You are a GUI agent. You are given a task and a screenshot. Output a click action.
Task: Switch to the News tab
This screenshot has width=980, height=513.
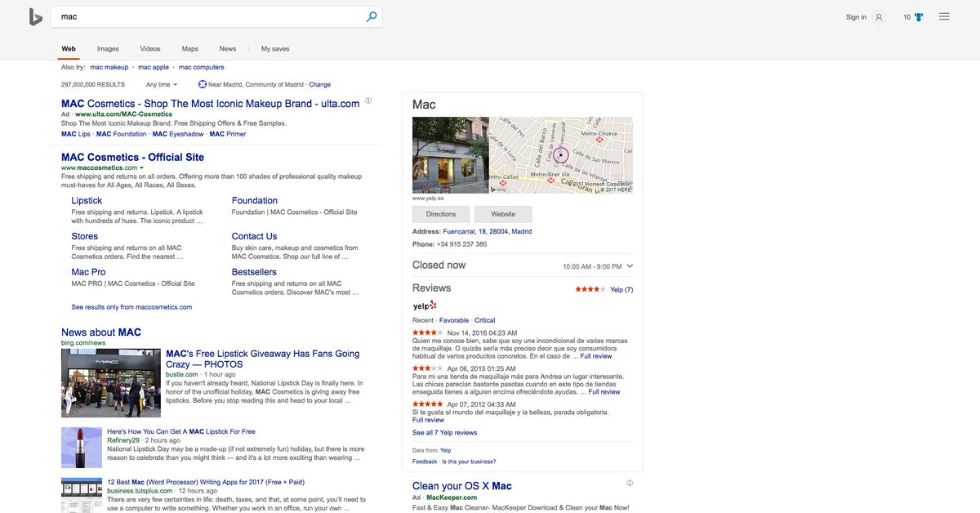[228, 49]
